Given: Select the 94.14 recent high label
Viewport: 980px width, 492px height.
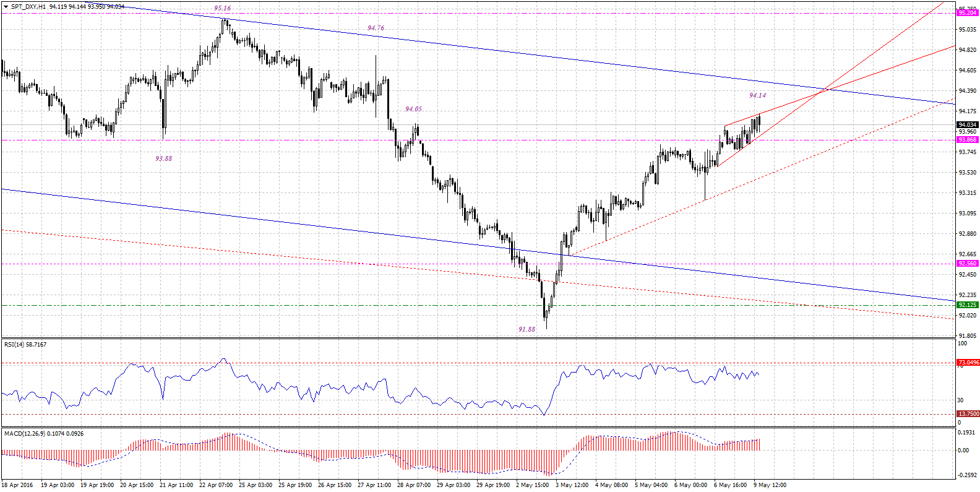Looking at the screenshot, I should click(757, 95).
